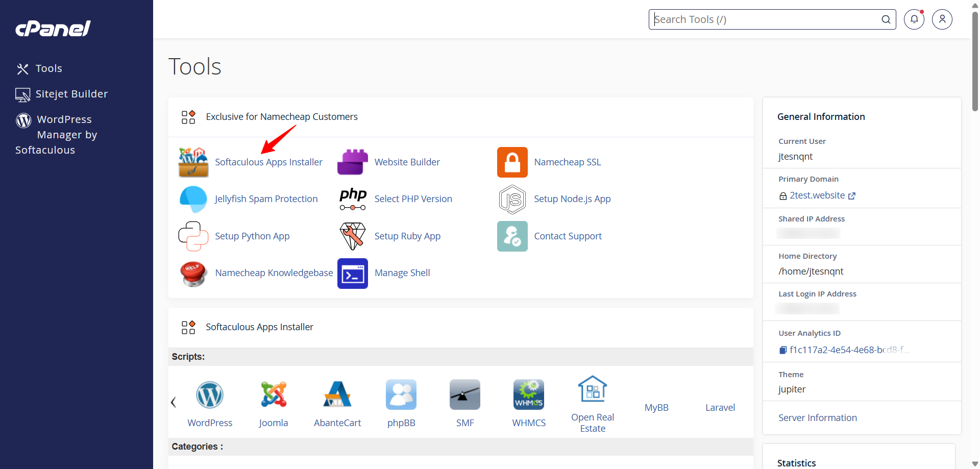Open the WordPress script label link
This screenshot has width=980, height=469.
[210, 423]
